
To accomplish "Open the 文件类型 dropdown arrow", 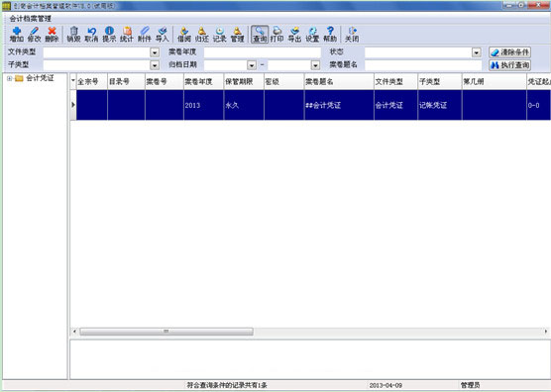I will [x=155, y=52].
